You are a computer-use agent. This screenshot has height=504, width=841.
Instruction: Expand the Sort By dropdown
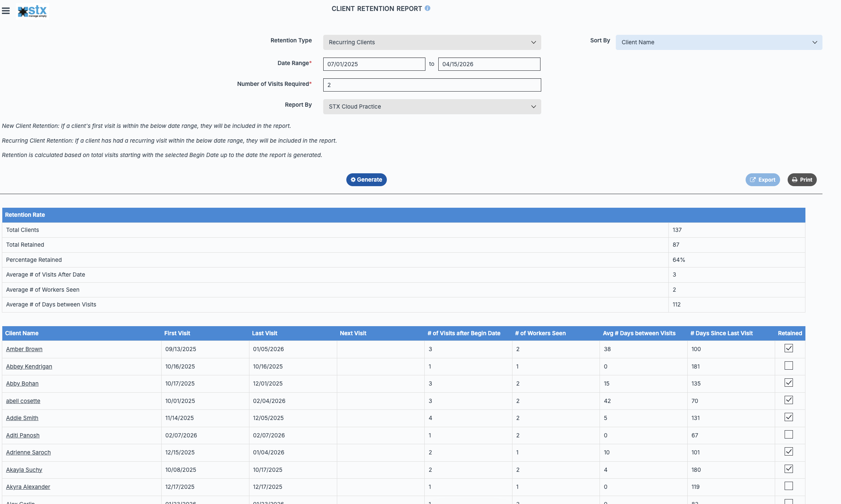pos(718,42)
